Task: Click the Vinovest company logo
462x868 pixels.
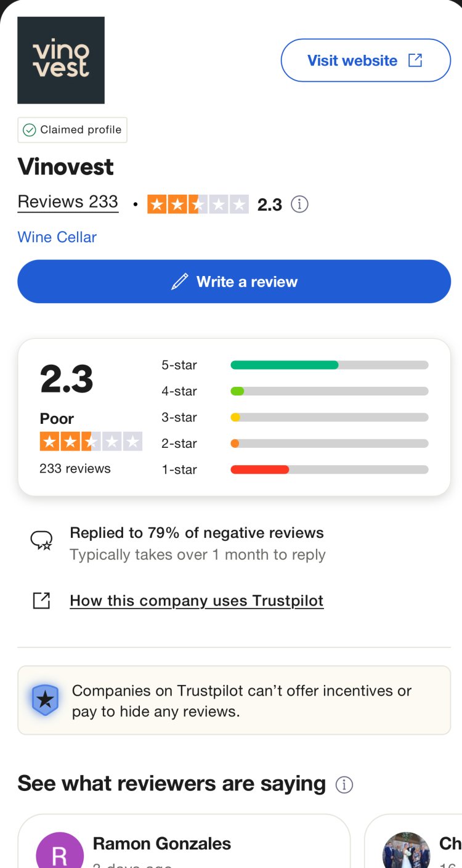Action: [x=61, y=60]
